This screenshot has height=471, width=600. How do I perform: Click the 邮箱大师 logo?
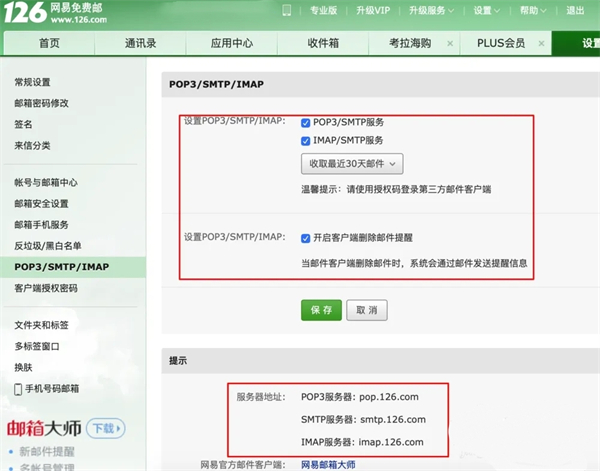tap(45, 428)
